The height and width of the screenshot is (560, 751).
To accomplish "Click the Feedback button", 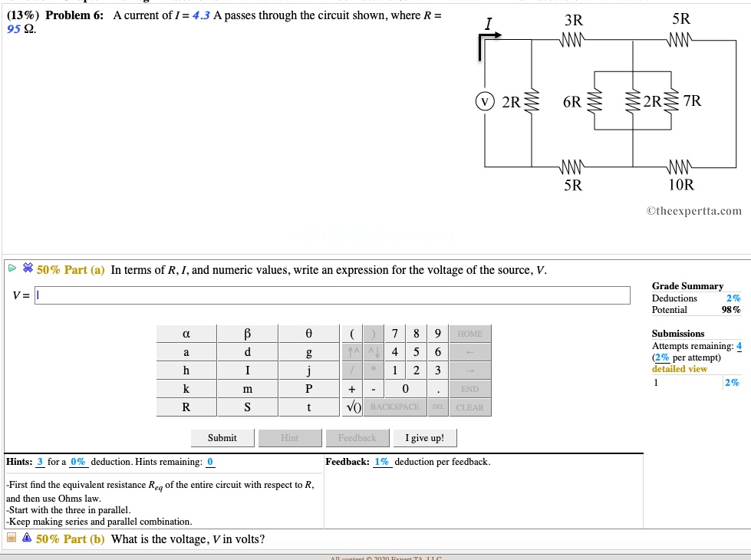I will [357, 438].
